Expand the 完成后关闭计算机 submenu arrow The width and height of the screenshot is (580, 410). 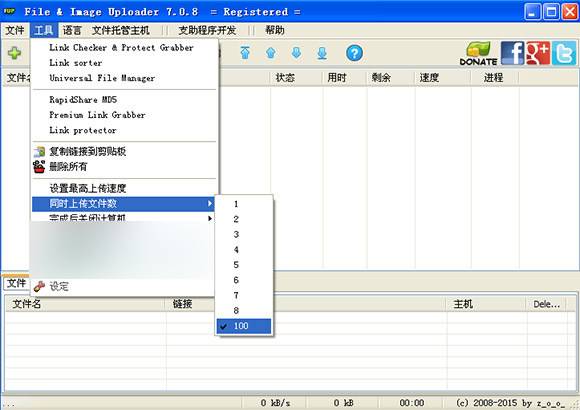(210, 218)
